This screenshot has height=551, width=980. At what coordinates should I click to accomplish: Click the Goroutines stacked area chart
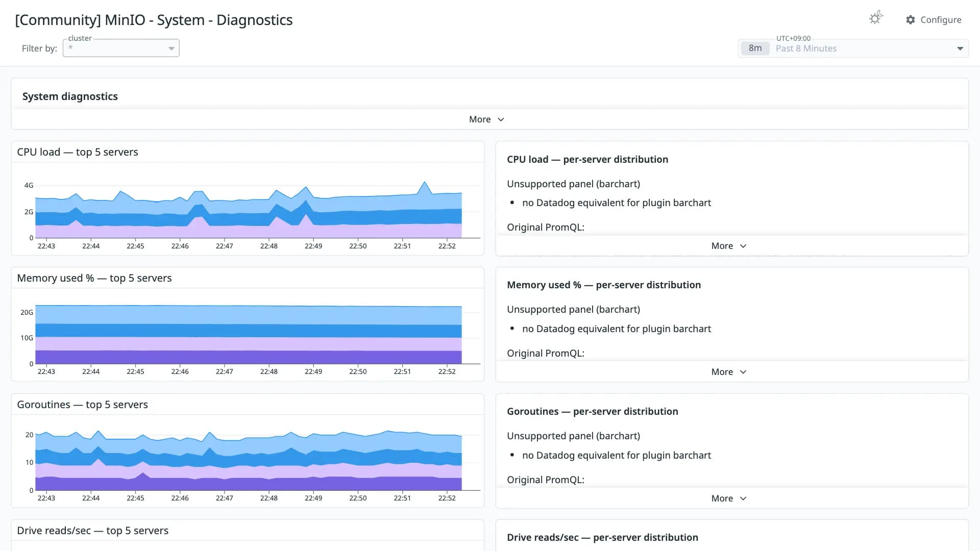click(249, 460)
